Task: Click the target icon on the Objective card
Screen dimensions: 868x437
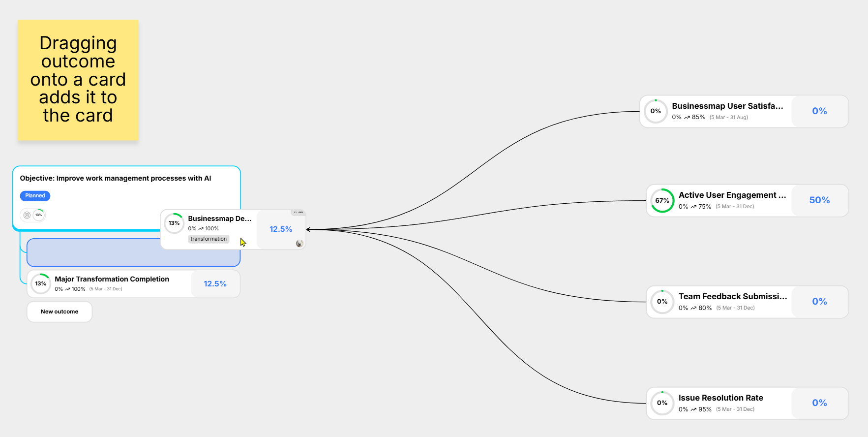Action: pyautogui.click(x=27, y=215)
